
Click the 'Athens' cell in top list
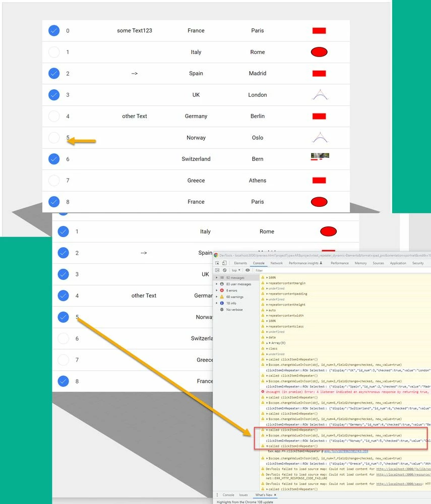[258, 180]
